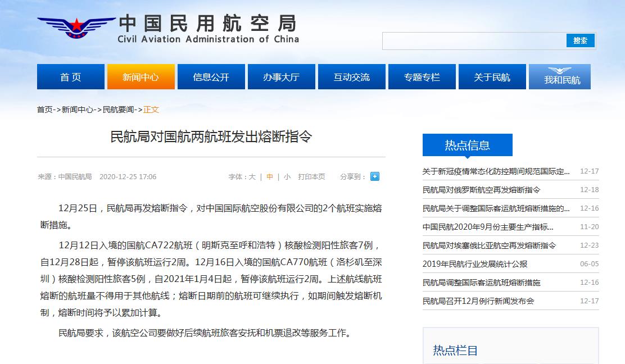625x364 pixels.
Task: Click the source label 来源：中国民航局
Action: click(x=65, y=177)
